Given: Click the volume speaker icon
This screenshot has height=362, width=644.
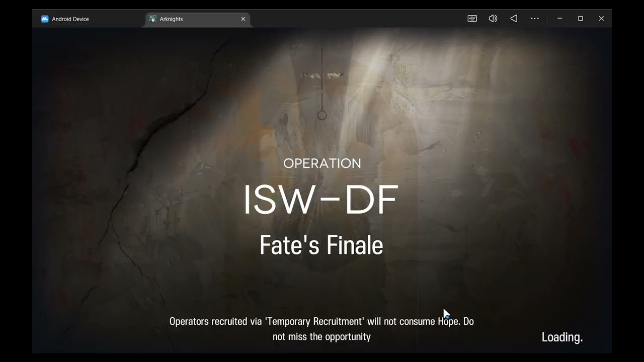Looking at the screenshot, I should tap(493, 19).
